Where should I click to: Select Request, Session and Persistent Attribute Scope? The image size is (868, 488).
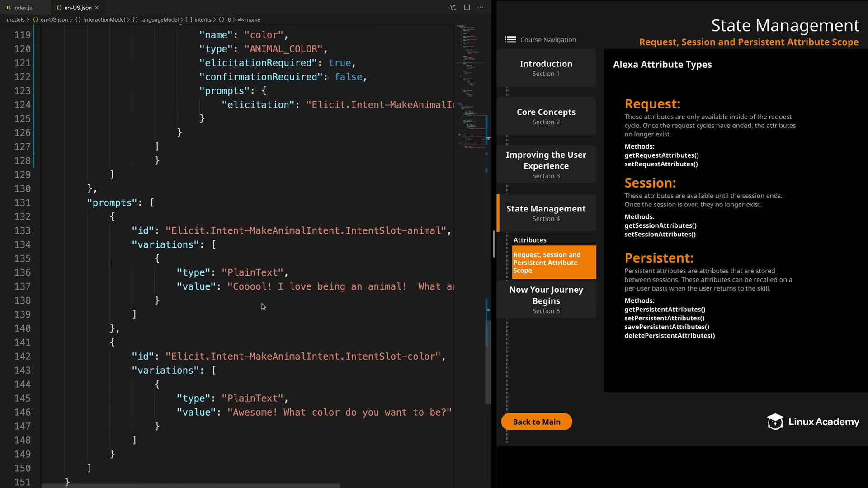(553, 263)
